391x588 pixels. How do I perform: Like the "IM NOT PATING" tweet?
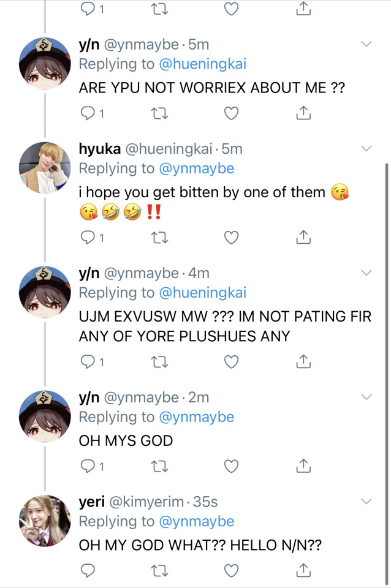230,363
